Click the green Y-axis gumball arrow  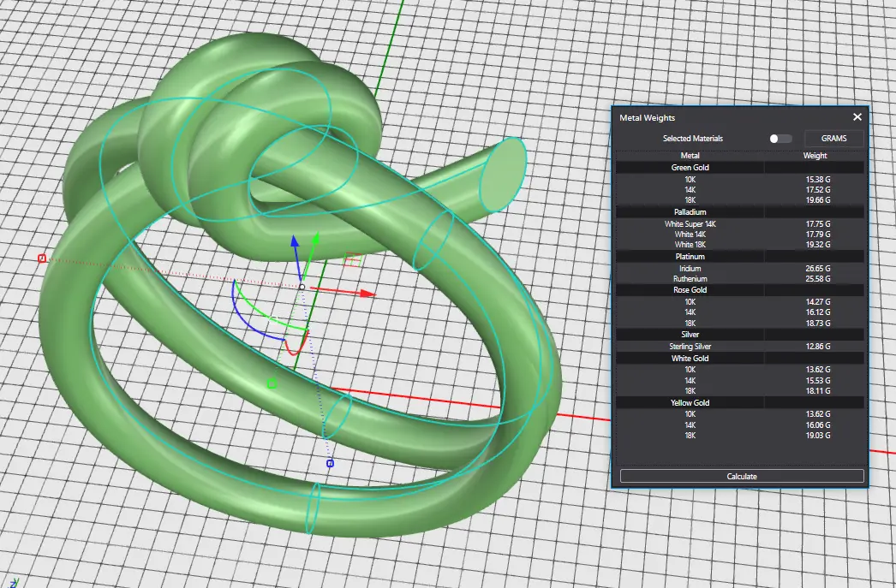point(315,241)
